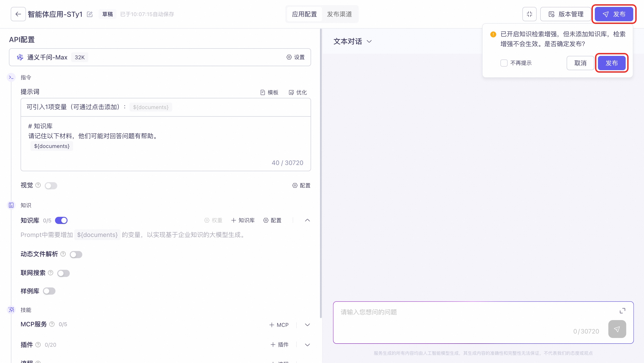Click the 优化 prompt optimize icon
The width and height of the screenshot is (644, 363).
pos(291,93)
